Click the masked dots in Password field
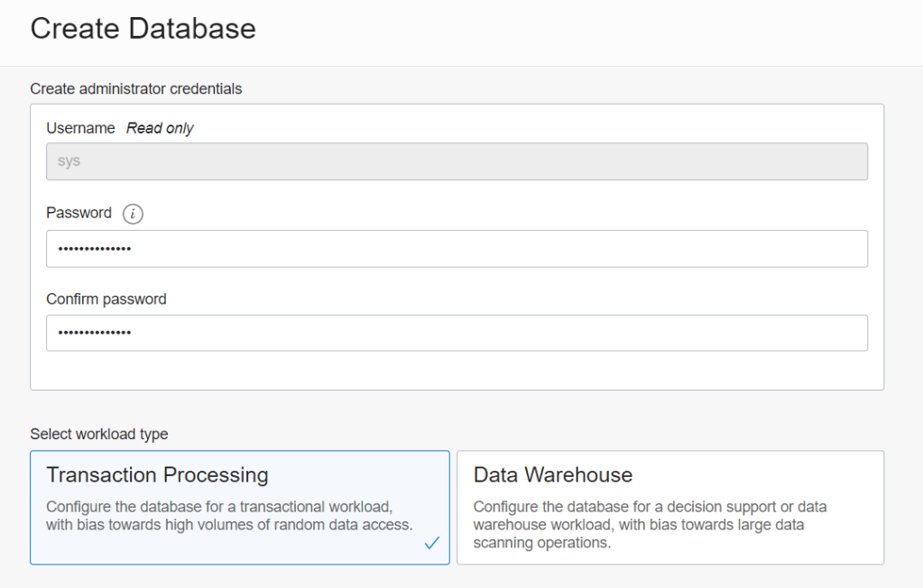 95,249
